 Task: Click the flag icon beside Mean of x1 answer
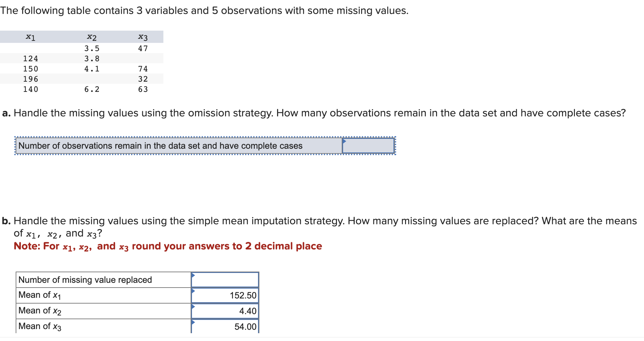tap(193, 291)
